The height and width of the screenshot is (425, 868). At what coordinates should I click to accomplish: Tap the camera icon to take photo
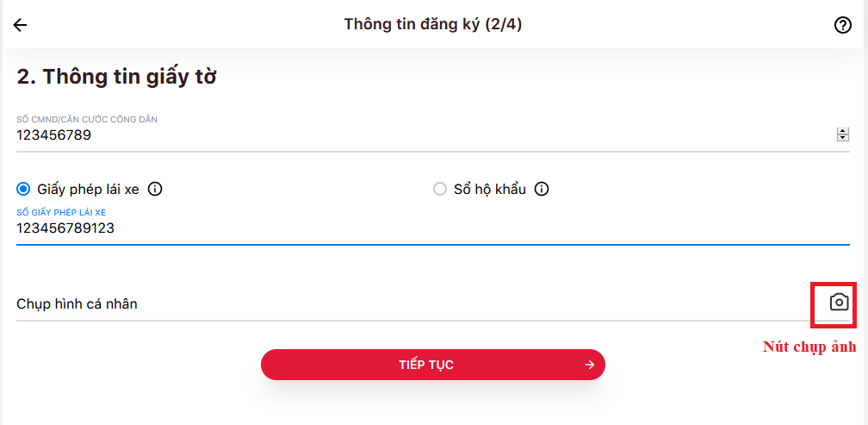(839, 303)
